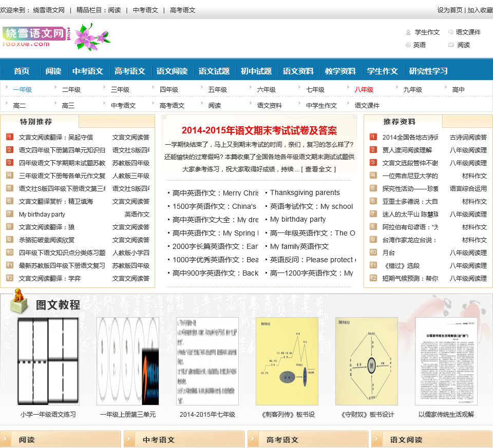Screen dimensions: 493x448
Task: Open 台湾作家龙应台说 in 推荐资料
Action: (x=409, y=240)
